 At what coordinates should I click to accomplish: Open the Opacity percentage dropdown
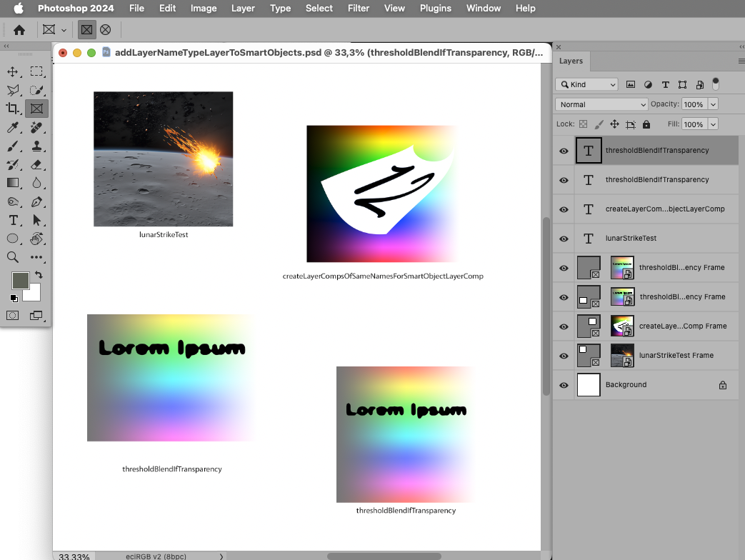tap(712, 104)
